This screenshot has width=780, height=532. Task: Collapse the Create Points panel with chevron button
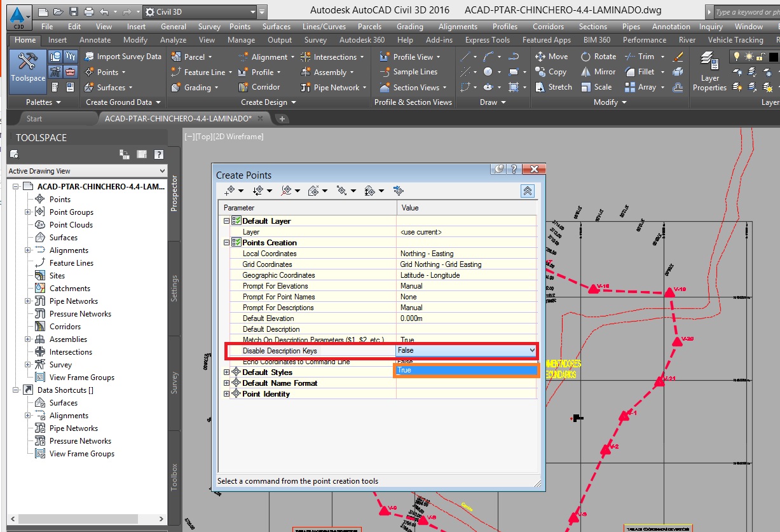point(527,191)
